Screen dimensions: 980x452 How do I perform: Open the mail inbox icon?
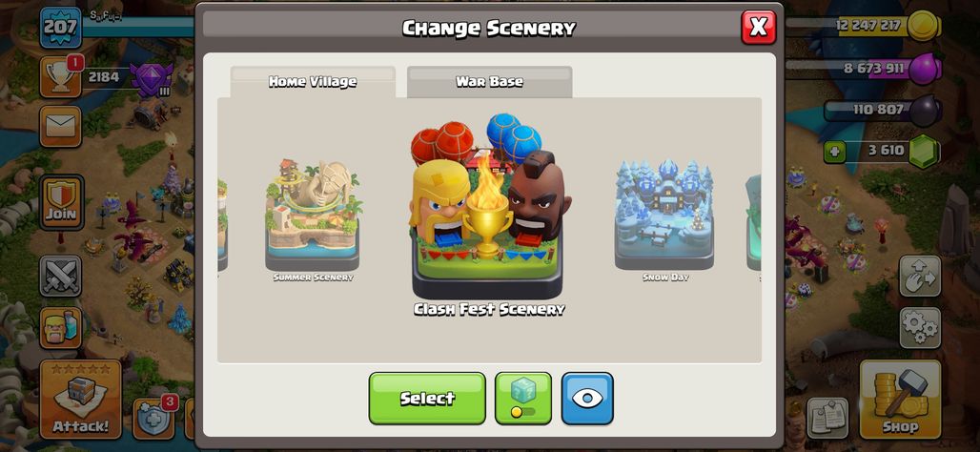click(x=61, y=127)
